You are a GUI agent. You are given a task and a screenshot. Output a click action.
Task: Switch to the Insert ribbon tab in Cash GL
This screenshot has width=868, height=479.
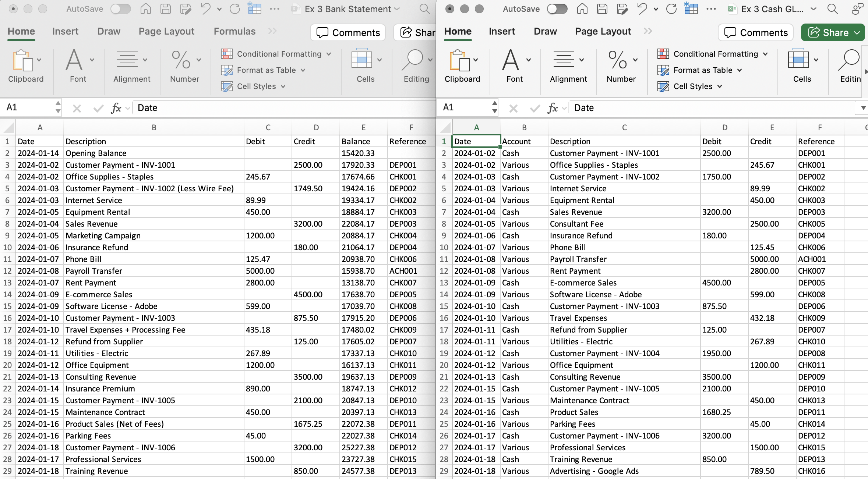pyautogui.click(x=502, y=31)
